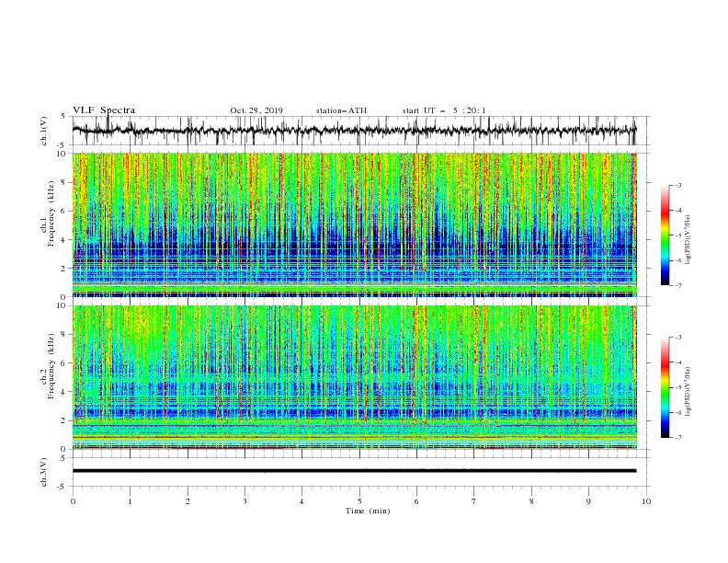Click the "ch.3(V)" axis label

click(44, 472)
